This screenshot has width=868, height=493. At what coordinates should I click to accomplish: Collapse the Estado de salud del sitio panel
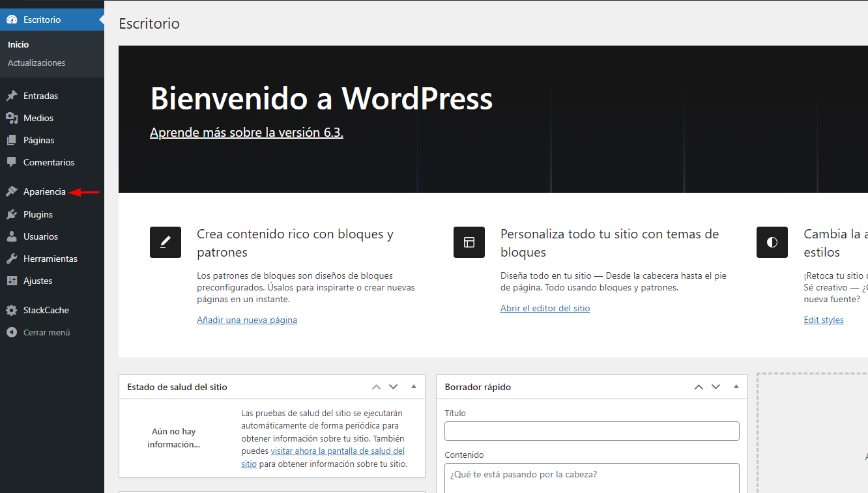(x=413, y=387)
